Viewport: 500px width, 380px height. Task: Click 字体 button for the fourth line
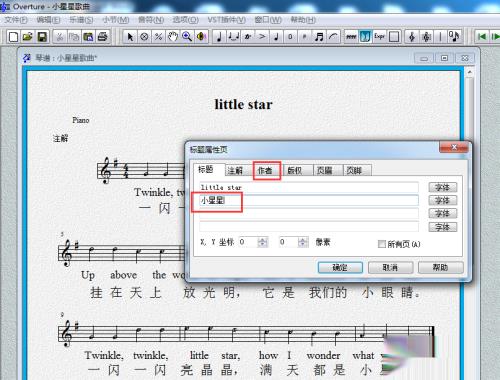pyautogui.click(x=443, y=227)
